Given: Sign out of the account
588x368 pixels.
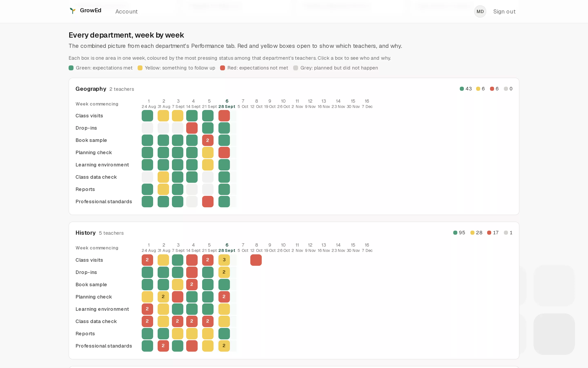Looking at the screenshot, I should click(x=504, y=11).
